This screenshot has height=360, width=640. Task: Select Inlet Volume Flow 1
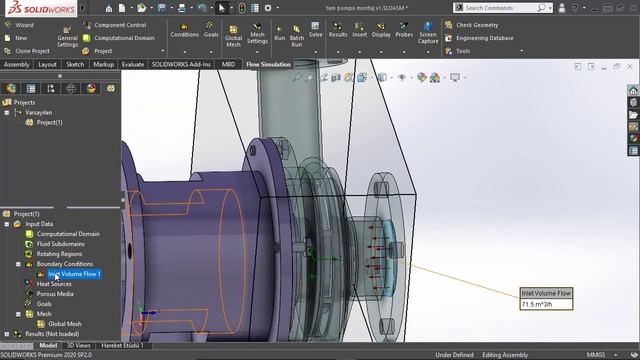(x=74, y=274)
